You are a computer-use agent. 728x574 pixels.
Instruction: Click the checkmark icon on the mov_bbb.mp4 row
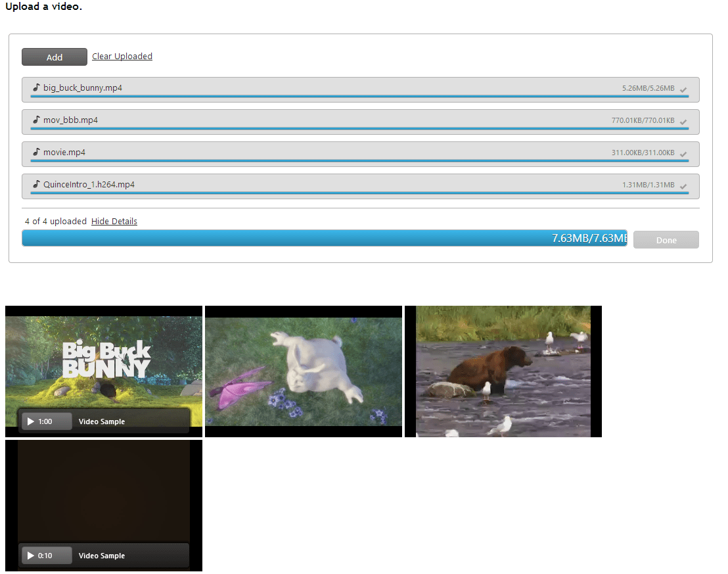point(683,121)
